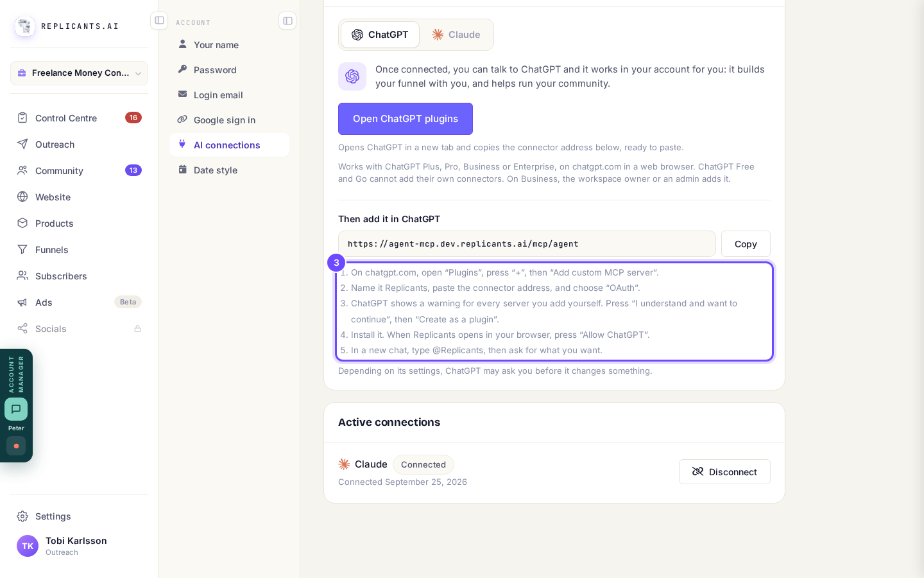Screen dimensions: 924x578
Task: Open the account manager chat icon
Action: pyautogui.click(x=16, y=409)
